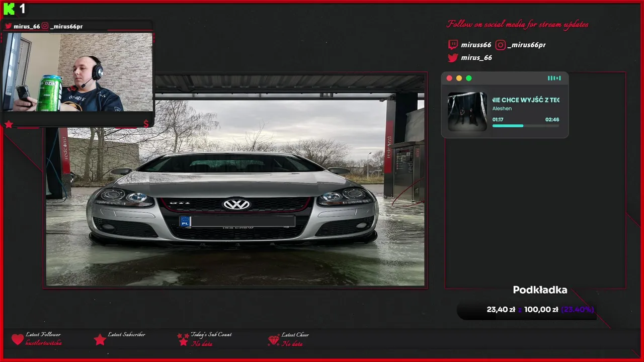Click the triple-star icon beside Today's Sub Count
Viewport: 644px width, 362px height.
[x=183, y=339]
